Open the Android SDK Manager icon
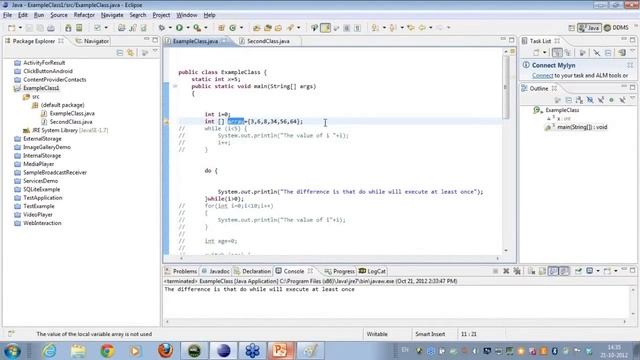This screenshot has height=360, width=640. (68, 28)
